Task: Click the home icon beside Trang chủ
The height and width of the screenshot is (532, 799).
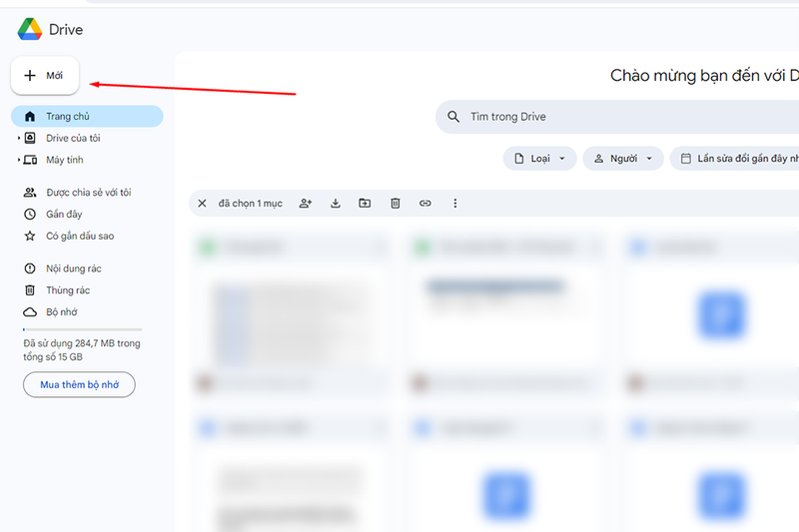Action: (30, 116)
